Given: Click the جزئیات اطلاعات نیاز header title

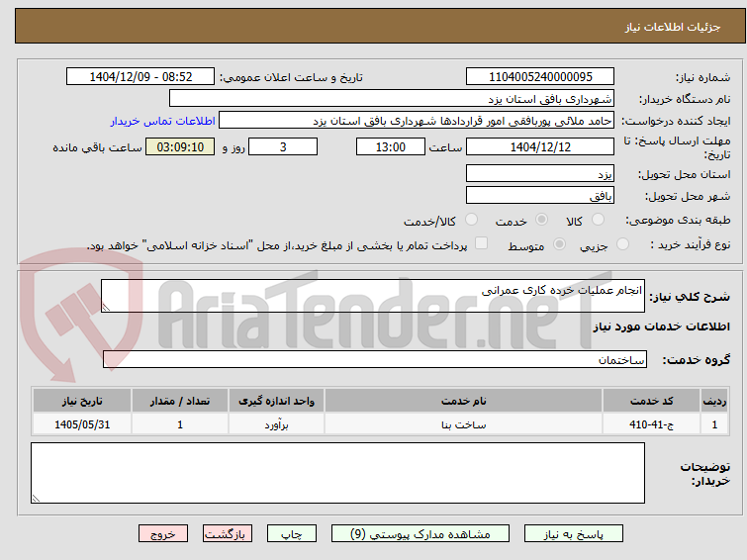Looking at the screenshot, I should (672, 27).
